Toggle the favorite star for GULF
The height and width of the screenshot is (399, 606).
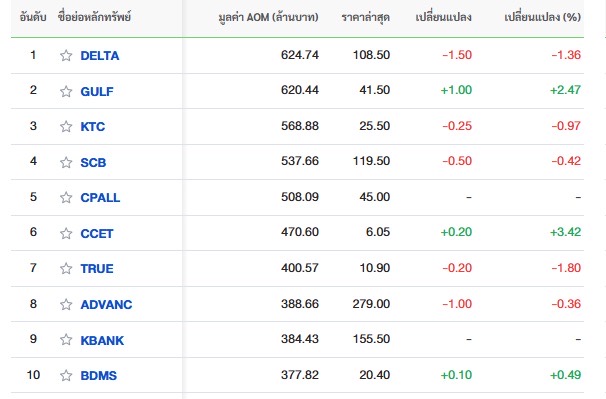coord(66,91)
